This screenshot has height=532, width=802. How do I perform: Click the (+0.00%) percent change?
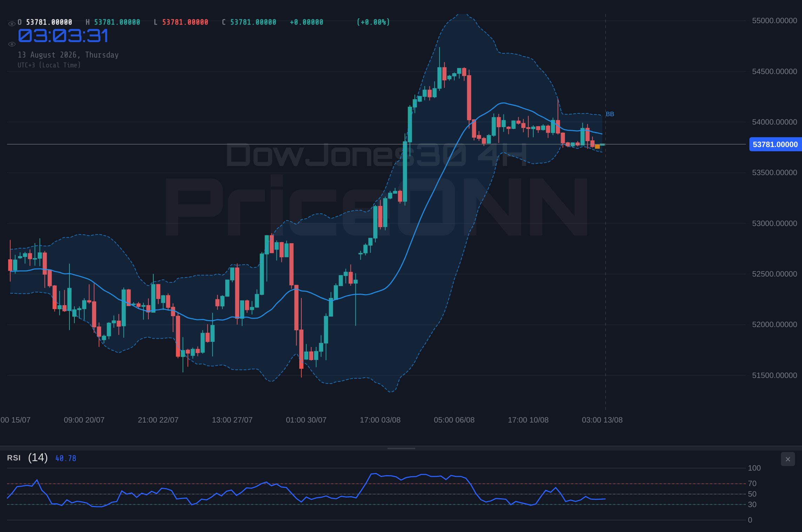point(373,22)
